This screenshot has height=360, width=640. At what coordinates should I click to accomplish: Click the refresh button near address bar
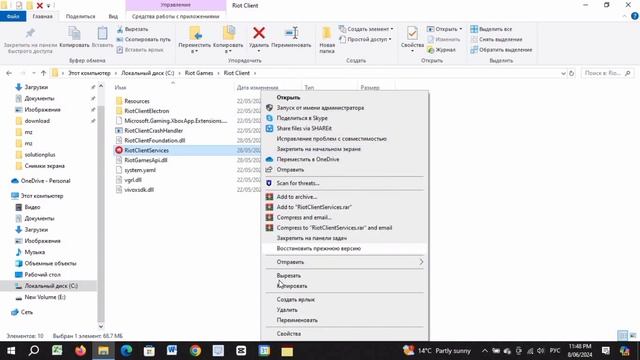571,73
